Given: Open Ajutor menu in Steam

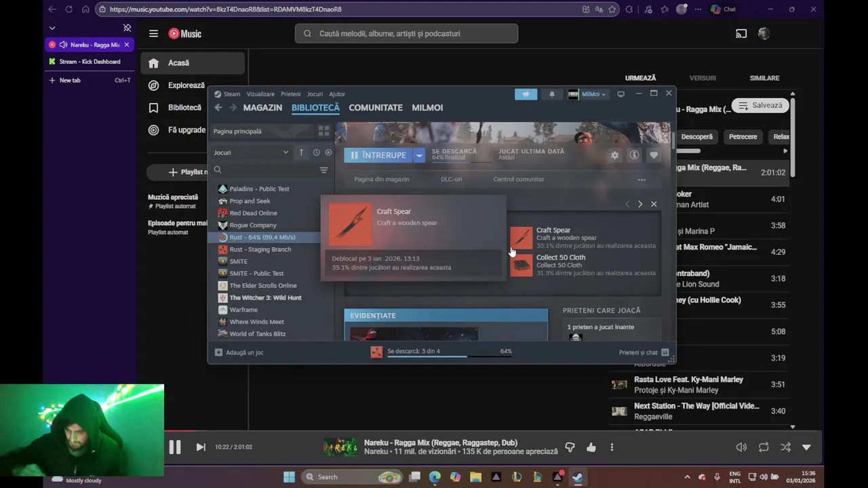Looking at the screenshot, I should coord(337,94).
